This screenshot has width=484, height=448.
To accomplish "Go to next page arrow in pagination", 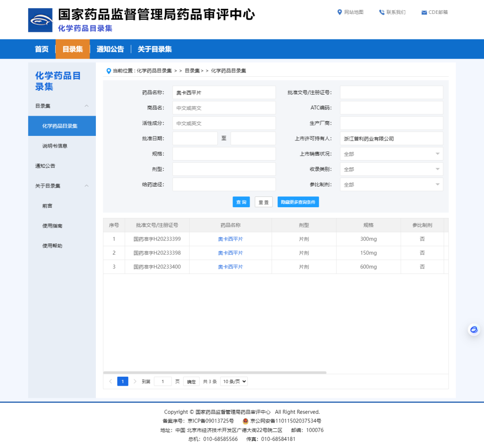I will pos(135,381).
